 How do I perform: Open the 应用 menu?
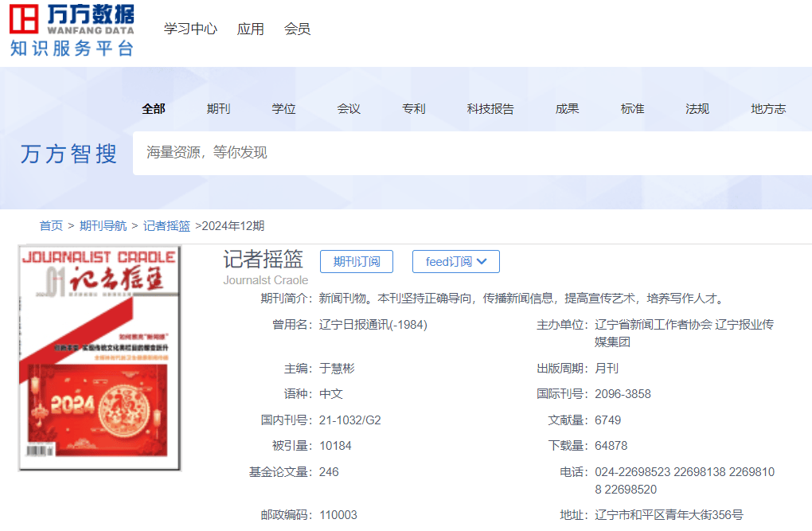click(251, 29)
